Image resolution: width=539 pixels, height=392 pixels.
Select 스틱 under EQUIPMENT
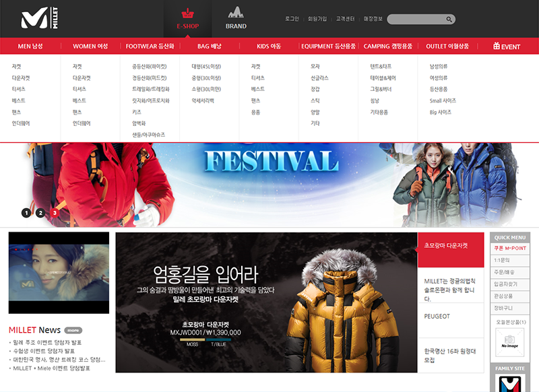click(x=315, y=100)
